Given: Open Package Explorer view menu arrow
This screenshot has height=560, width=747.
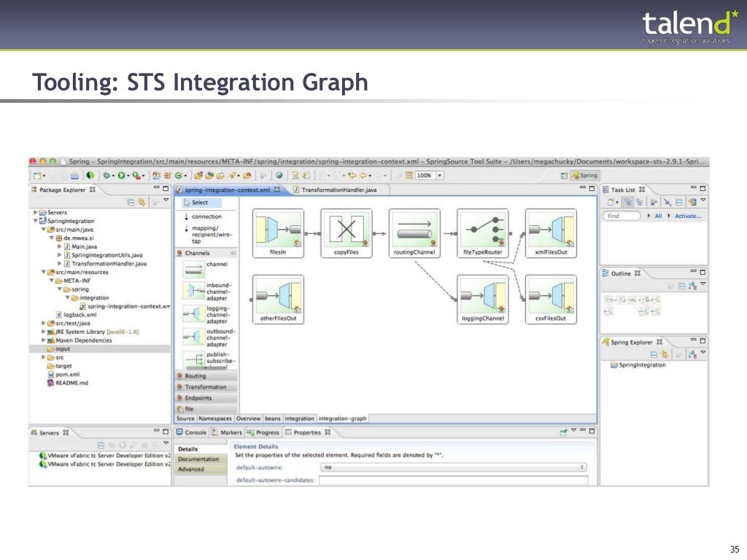Looking at the screenshot, I should (x=166, y=201).
